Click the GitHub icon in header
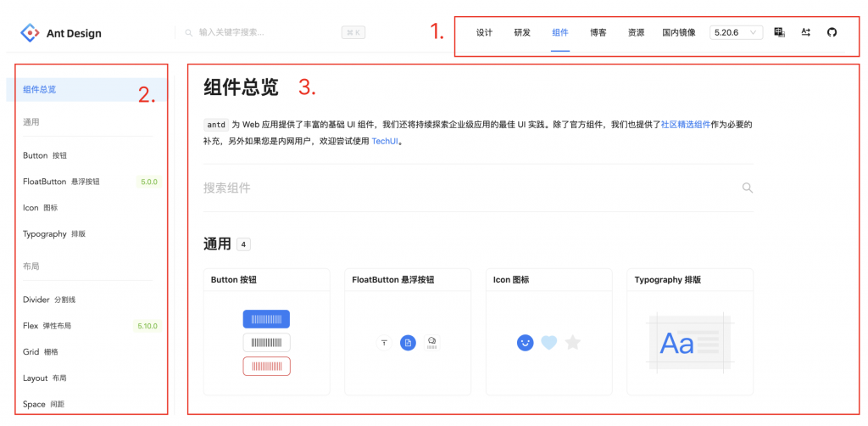The width and height of the screenshot is (868, 426). 832,32
